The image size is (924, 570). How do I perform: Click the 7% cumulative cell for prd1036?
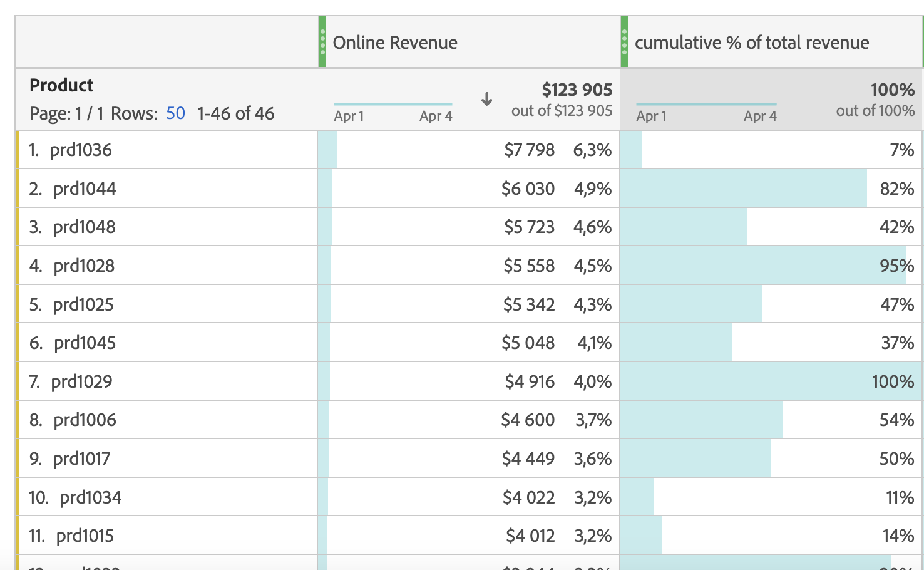click(x=771, y=150)
